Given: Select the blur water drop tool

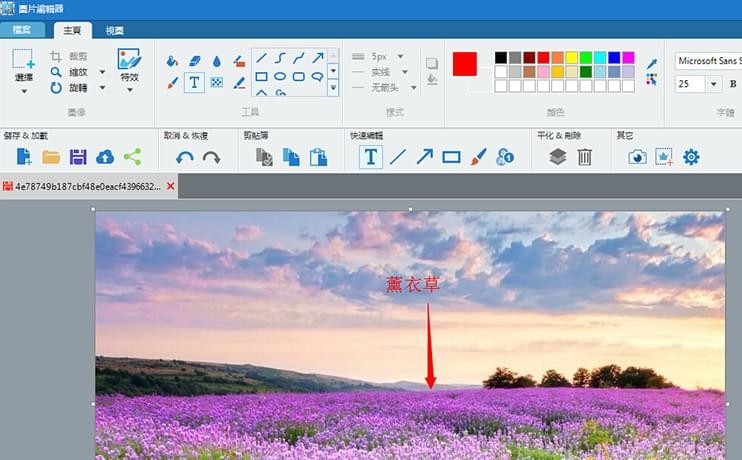Looking at the screenshot, I should 217,61.
